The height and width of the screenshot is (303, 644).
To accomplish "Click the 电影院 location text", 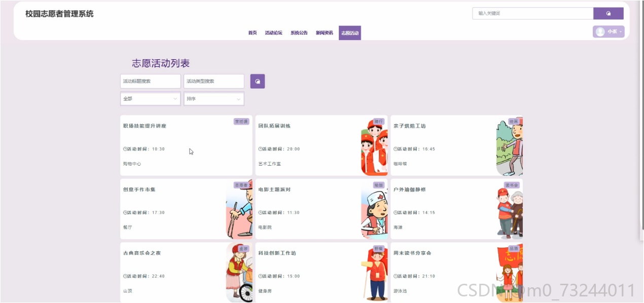I will pyautogui.click(x=265, y=228).
